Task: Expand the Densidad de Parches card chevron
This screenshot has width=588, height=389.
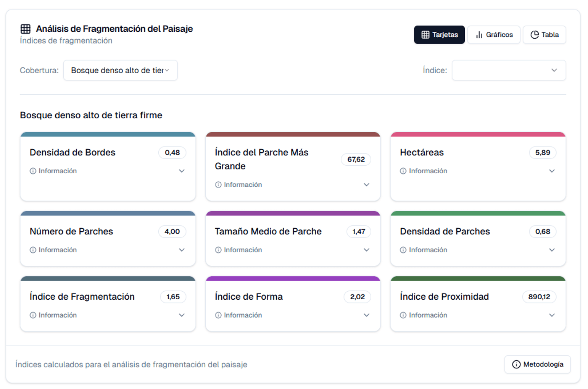Action: [x=552, y=250]
